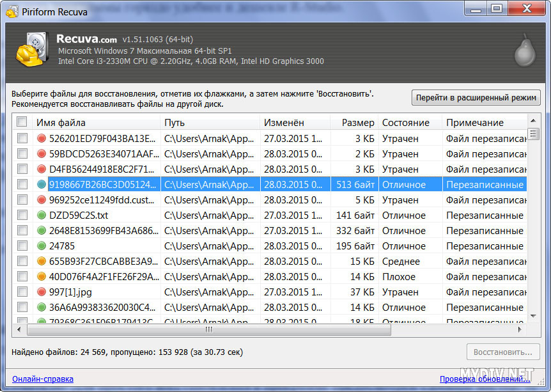
Task: Open the Онлайн-справка link
Action: (43, 379)
